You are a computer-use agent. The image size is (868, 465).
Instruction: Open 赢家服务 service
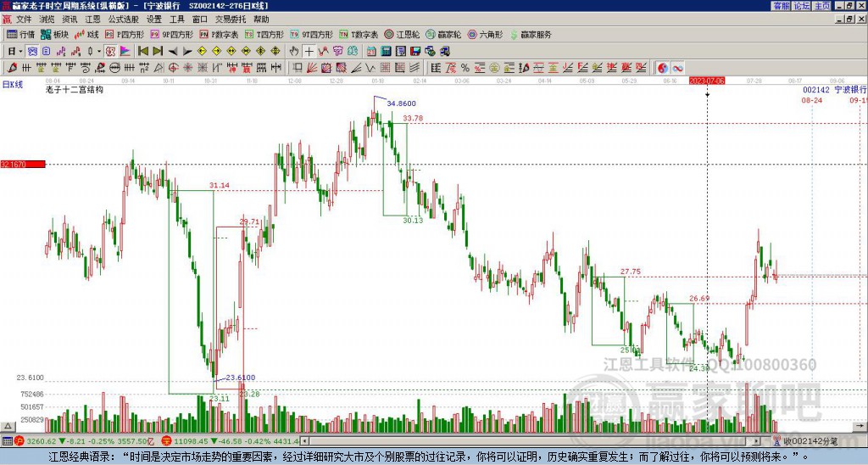[531, 34]
